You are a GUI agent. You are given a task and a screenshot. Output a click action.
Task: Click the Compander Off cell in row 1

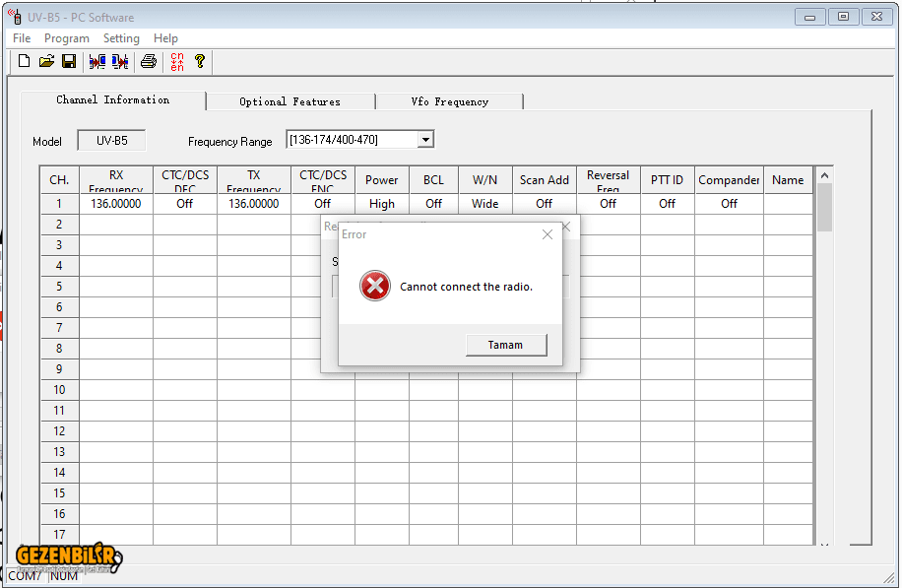pyautogui.click(x=729, y=204)
